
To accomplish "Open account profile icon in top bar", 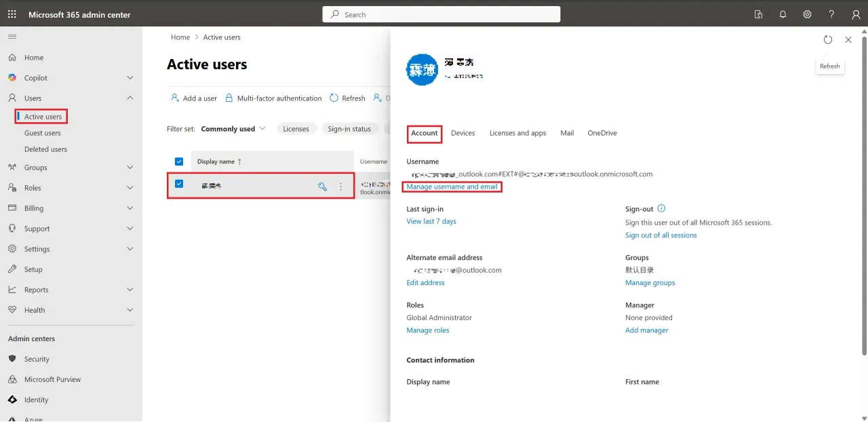I will click(856, 14).
